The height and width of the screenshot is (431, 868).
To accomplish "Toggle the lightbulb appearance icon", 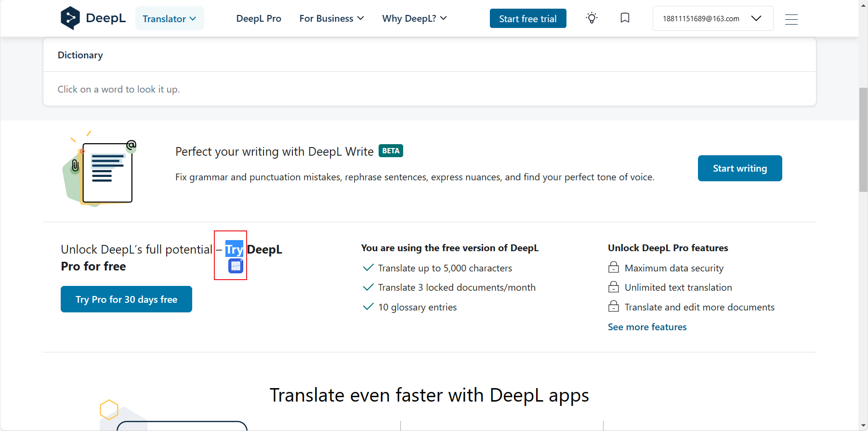I will pyautogui.click(x=592, y=18).
